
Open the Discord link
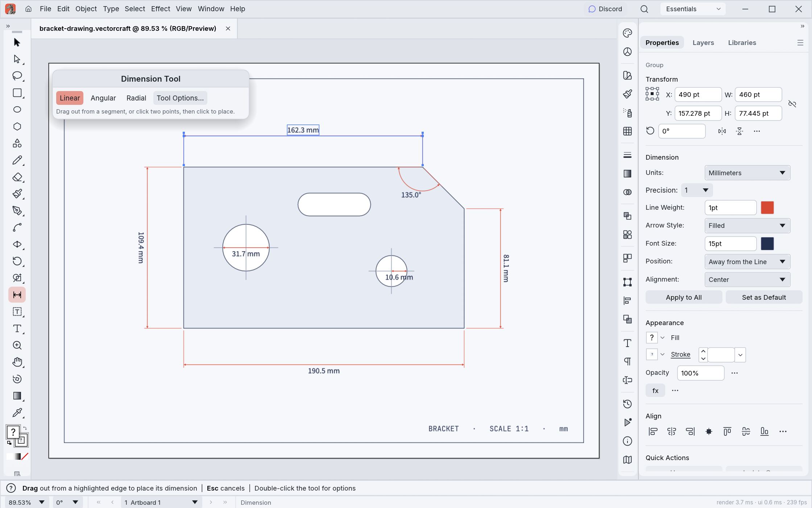[605, 9]
